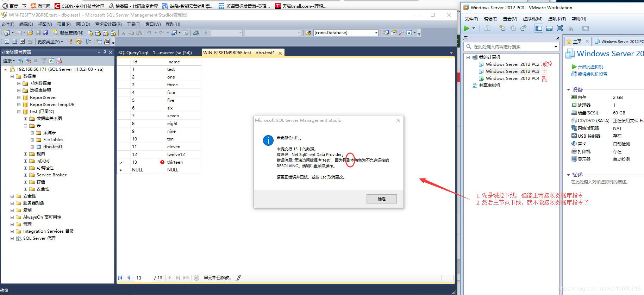Show the SQL pane icon
This screenshot has height=295, width=644.
pyautogui.click(x=22, y=42)
